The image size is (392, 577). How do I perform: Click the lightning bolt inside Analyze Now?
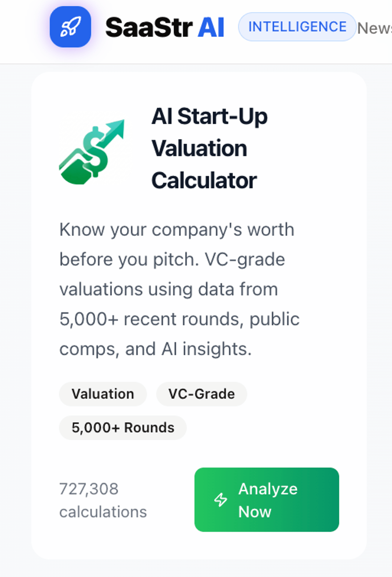coord(221,500)
